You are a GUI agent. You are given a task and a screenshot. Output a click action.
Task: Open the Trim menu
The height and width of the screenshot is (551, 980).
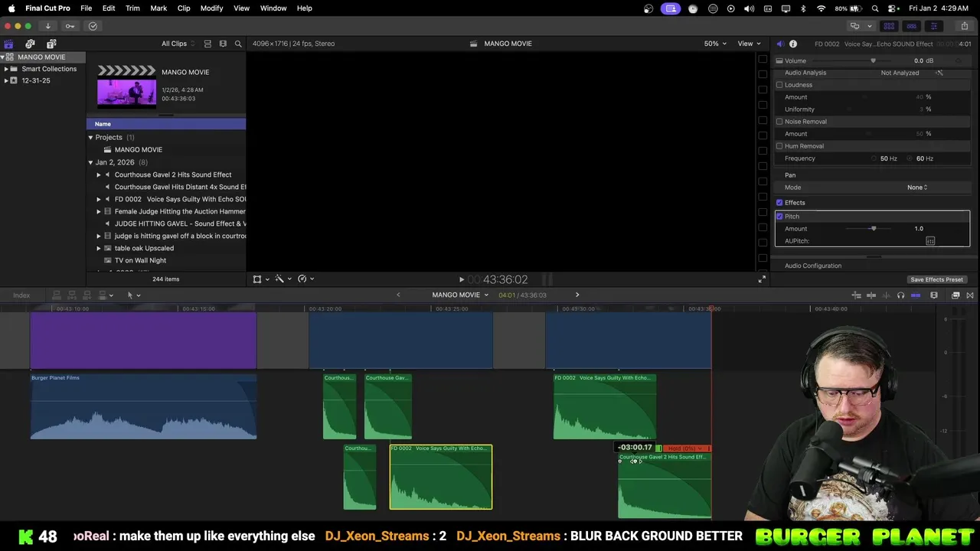(x=132, y=8)
